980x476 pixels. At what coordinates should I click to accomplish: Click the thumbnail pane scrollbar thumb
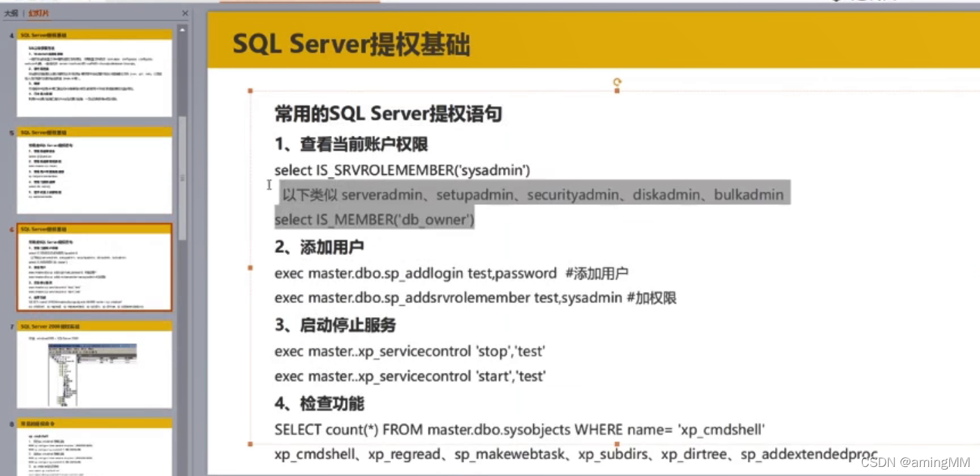(x=183, y=178)
